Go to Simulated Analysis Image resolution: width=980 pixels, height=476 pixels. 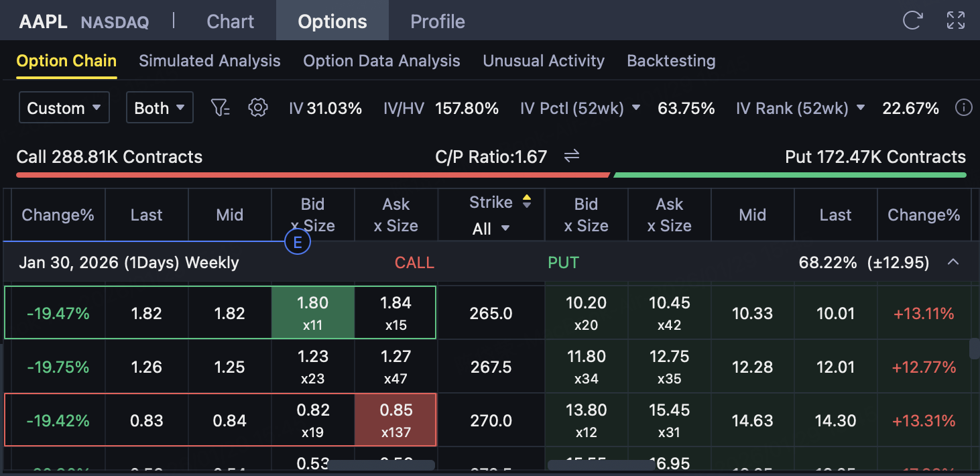(x=210, y=61)
